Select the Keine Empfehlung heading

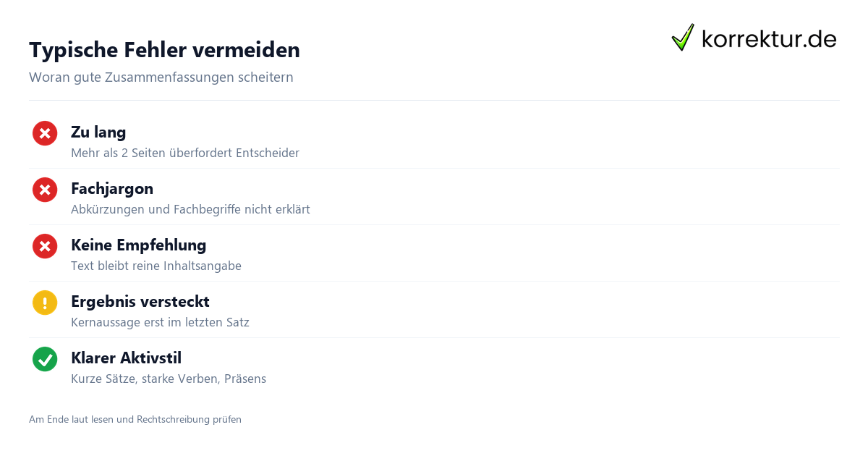tap(139, 245)
